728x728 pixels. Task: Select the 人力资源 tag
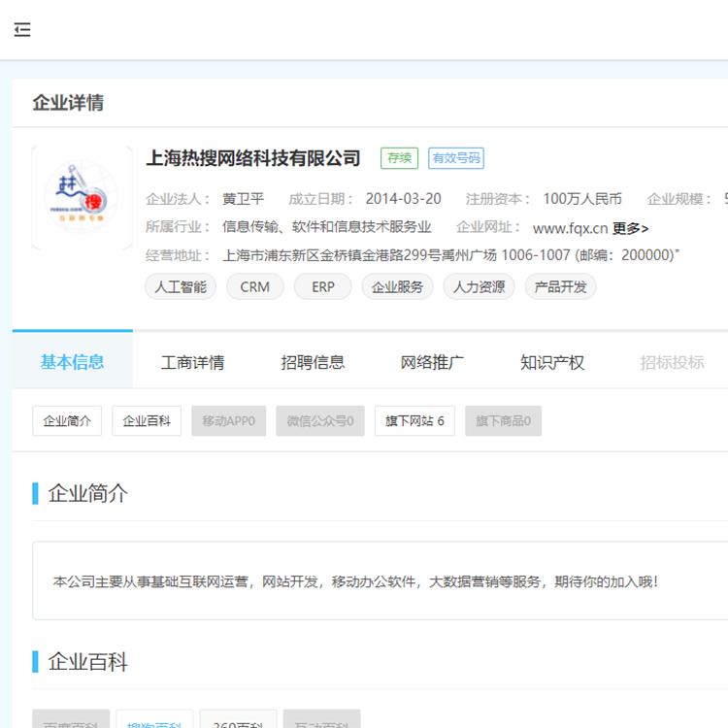pos(480,287)
